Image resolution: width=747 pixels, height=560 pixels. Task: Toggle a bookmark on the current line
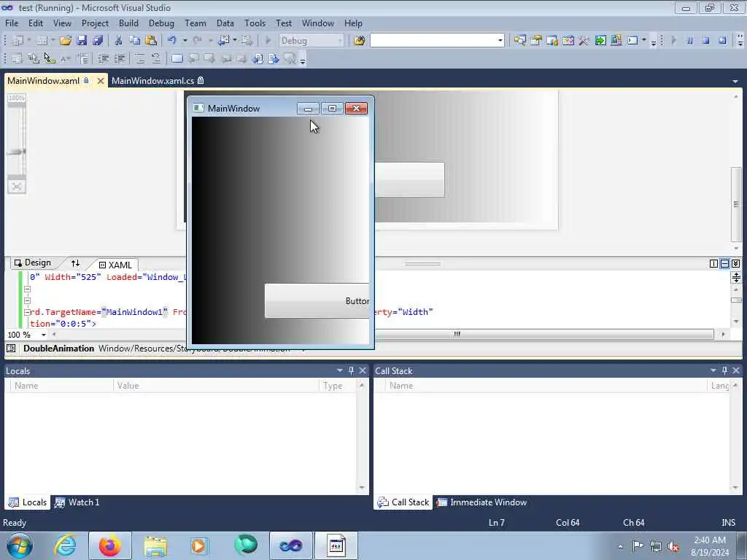point(177,58)
